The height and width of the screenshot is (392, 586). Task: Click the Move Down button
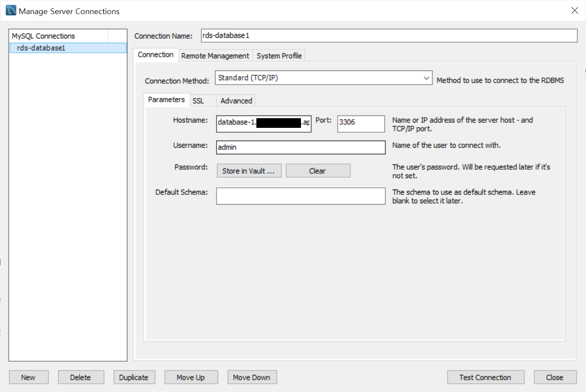coord(252,377)
